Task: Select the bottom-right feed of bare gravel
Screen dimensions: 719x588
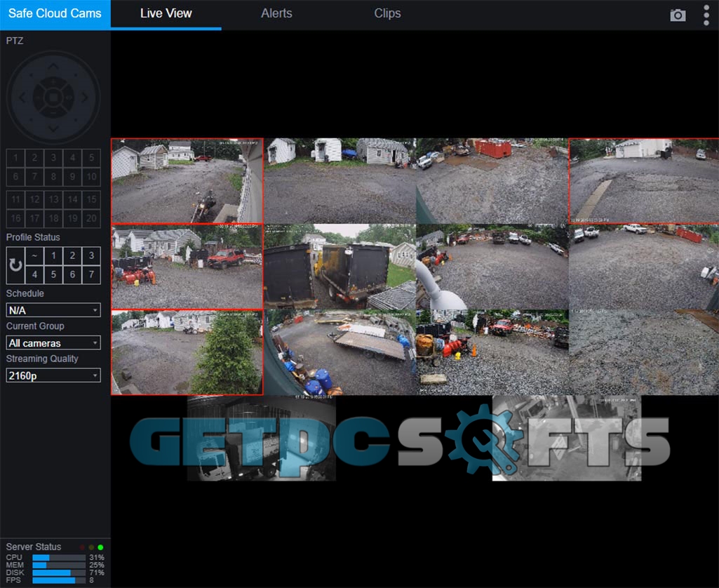Action: (x=644, y=352)
